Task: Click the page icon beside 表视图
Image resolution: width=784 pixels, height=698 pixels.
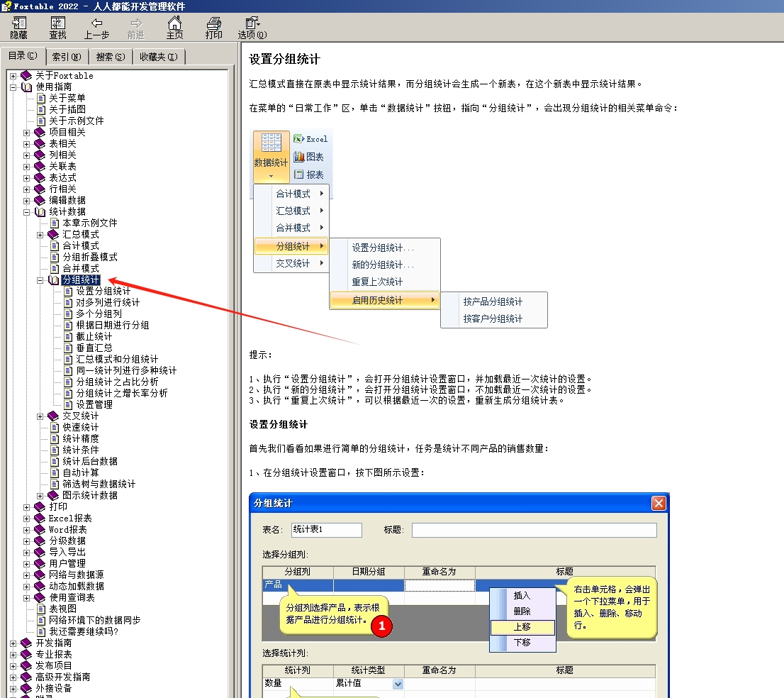Action: [x=40, y=609]
